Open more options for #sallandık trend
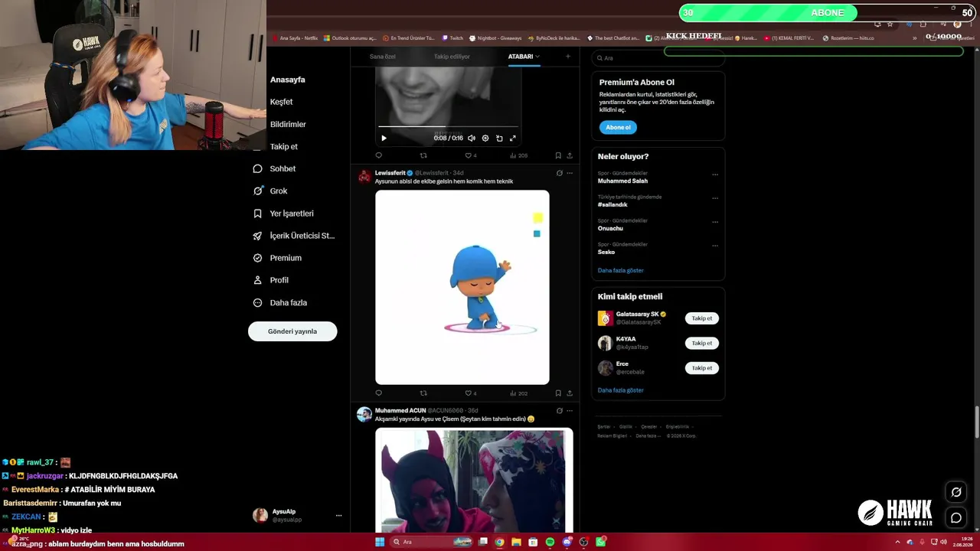Image resolution: width=980 pixels, height=551 pixels. [x=715, y=198]
